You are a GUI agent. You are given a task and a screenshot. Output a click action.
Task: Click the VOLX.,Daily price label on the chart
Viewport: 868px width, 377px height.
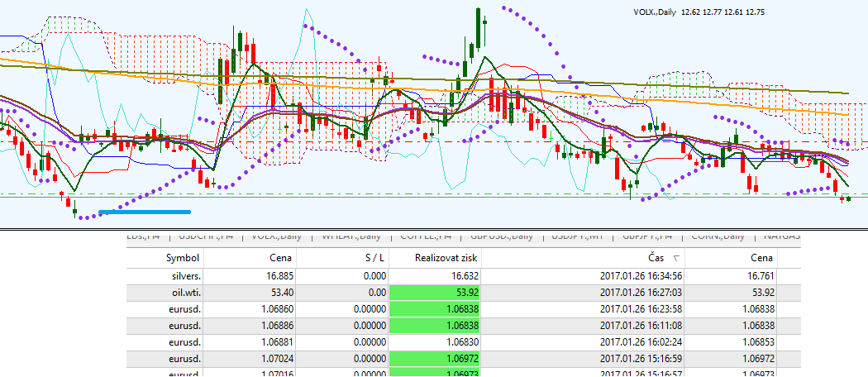pos(699,12)
